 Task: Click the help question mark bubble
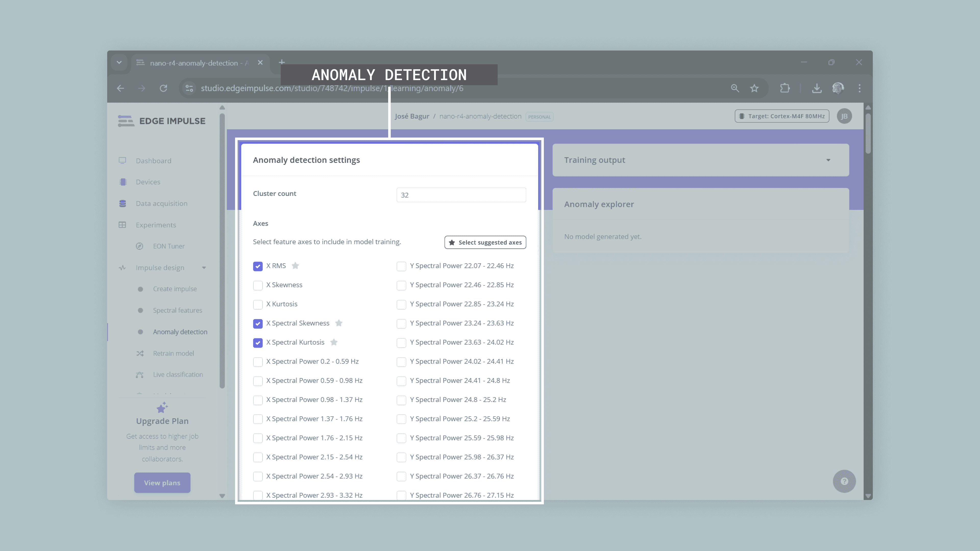844,481
